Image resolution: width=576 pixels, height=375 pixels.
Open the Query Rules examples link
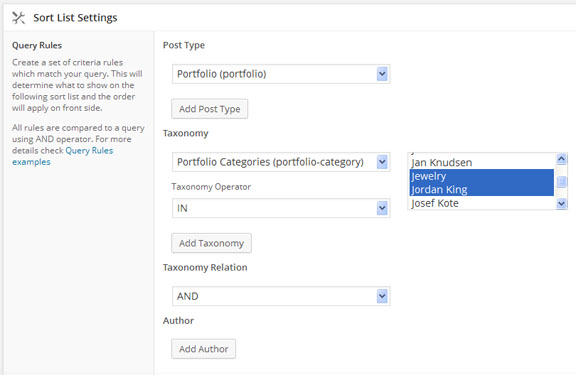pos(62,156)
